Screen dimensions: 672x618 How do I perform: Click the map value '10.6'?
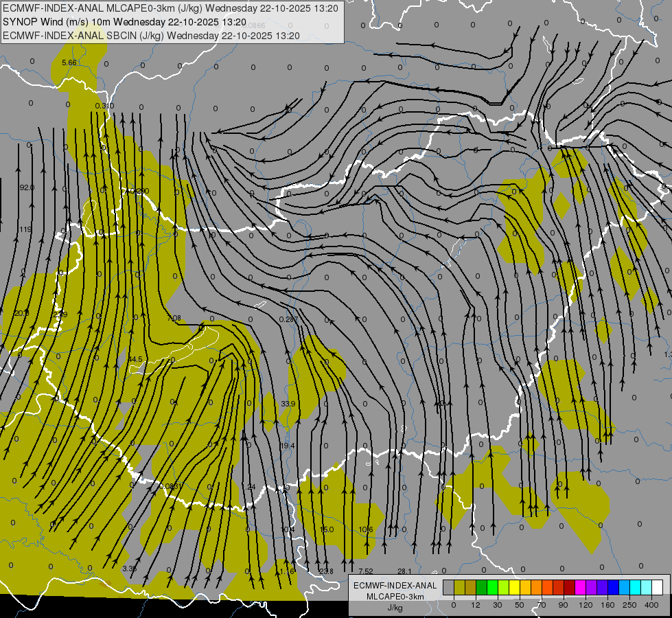pos(366,529)
